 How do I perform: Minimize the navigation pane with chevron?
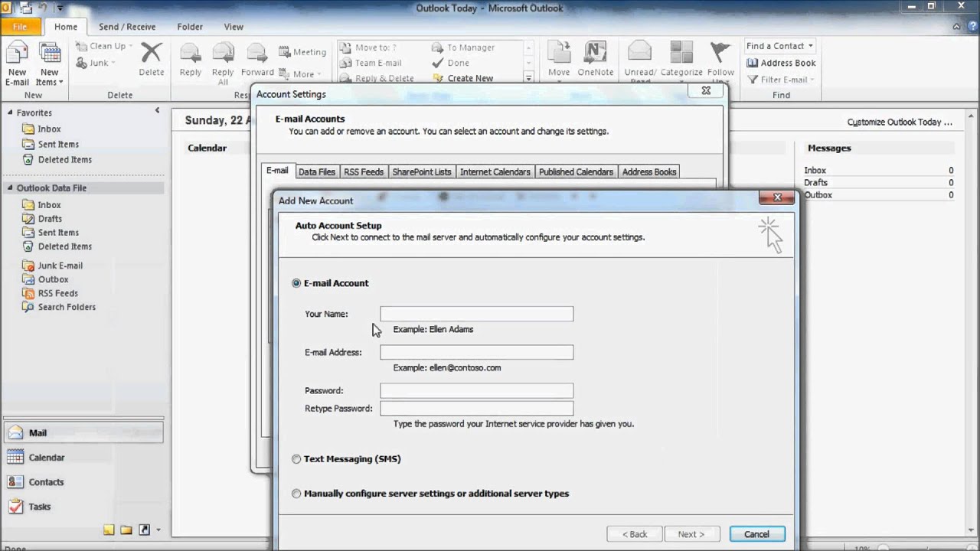(158, 110)
